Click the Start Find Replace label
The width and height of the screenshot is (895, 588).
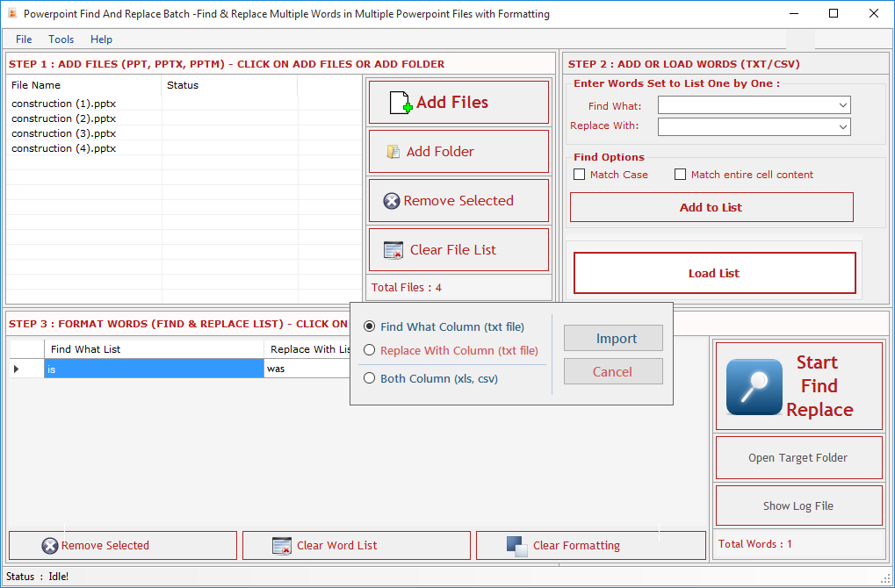[x=819, y=386]
